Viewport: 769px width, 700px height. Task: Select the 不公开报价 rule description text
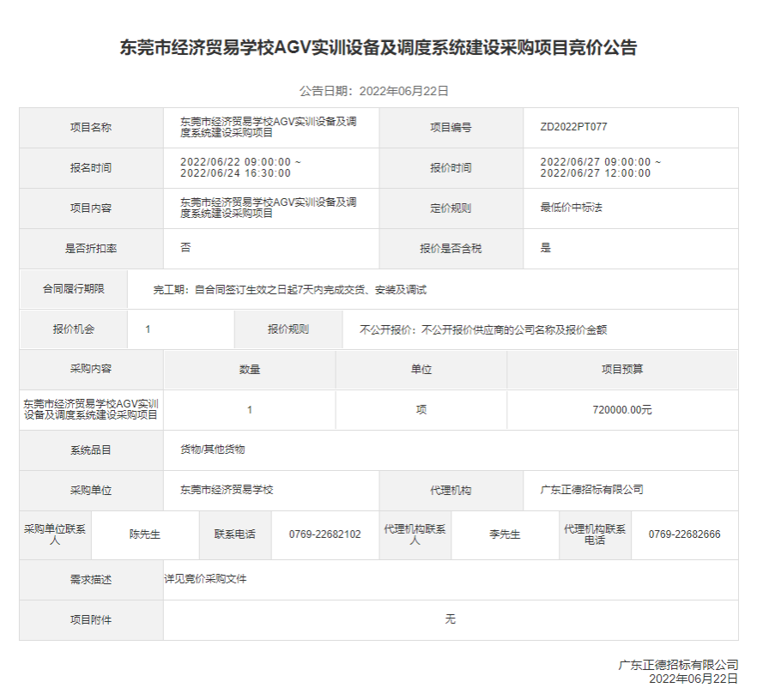coord(483,330)
